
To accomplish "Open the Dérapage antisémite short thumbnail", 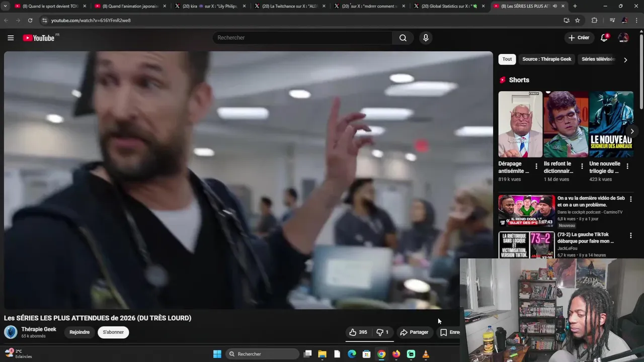I will pos(520,124).
